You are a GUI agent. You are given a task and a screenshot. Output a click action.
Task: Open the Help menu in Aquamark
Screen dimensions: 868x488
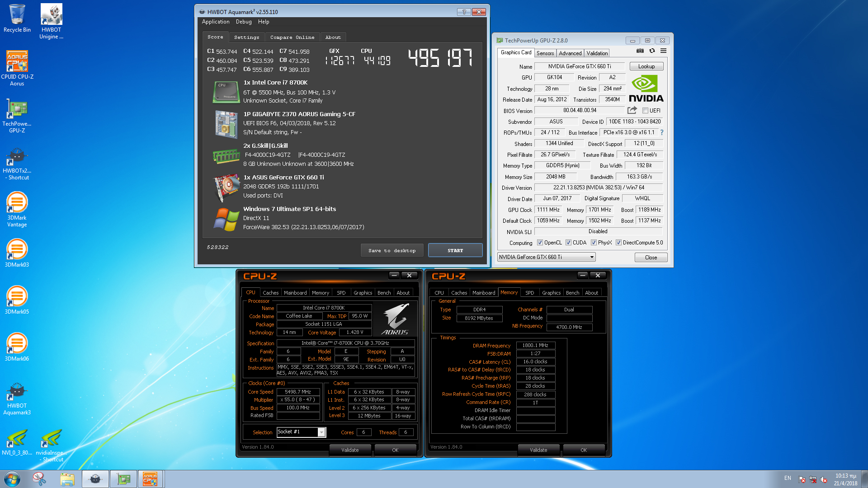(264, 22)
